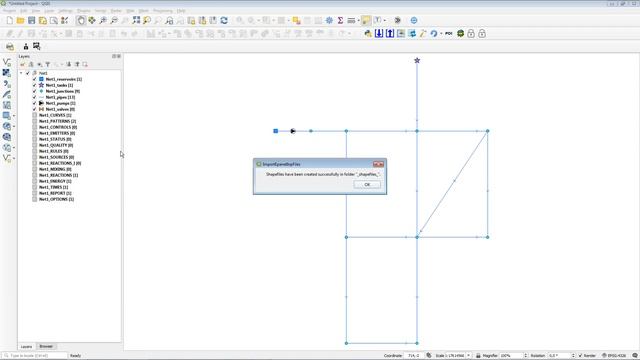Close the ImportEpanetInpFiles dialog

[378, 164]
